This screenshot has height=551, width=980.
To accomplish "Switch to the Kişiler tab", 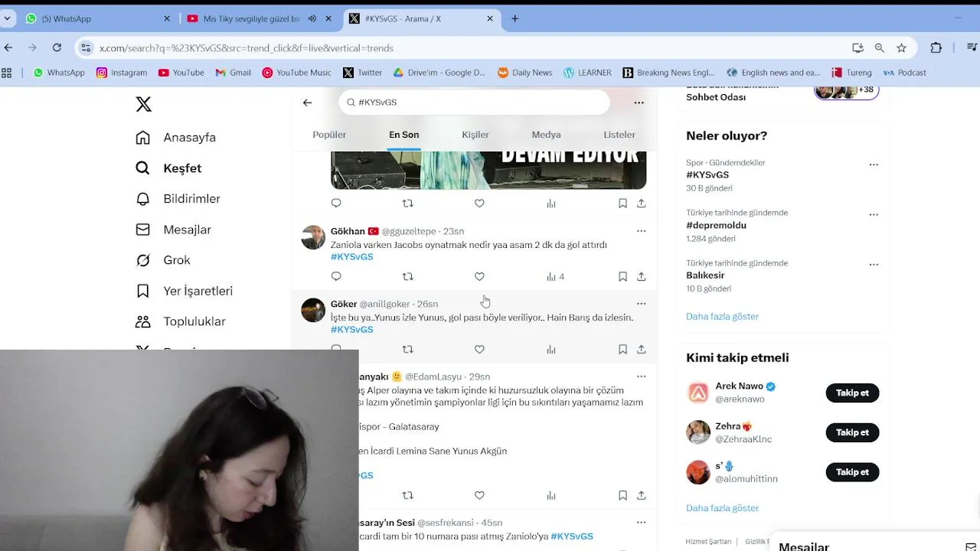I will tap(475, 135).
